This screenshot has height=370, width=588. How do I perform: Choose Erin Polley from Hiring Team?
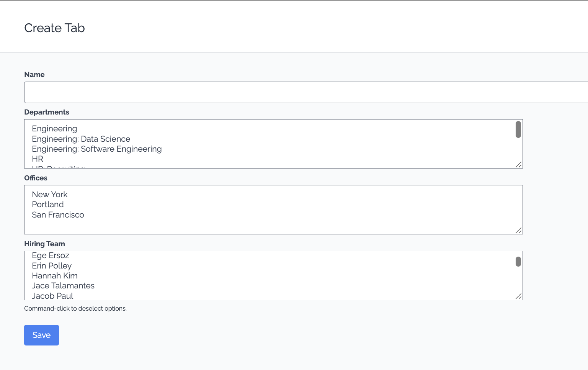click(52, 266)
